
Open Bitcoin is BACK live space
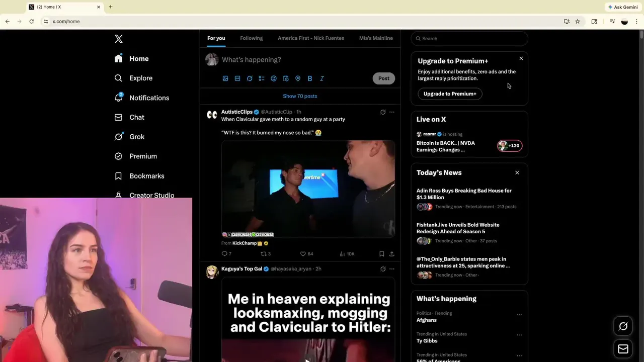point(446,146)
